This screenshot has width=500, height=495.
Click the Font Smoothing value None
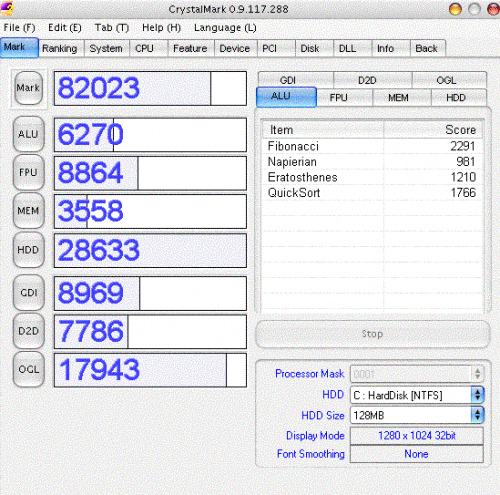(x=417, y=454)
